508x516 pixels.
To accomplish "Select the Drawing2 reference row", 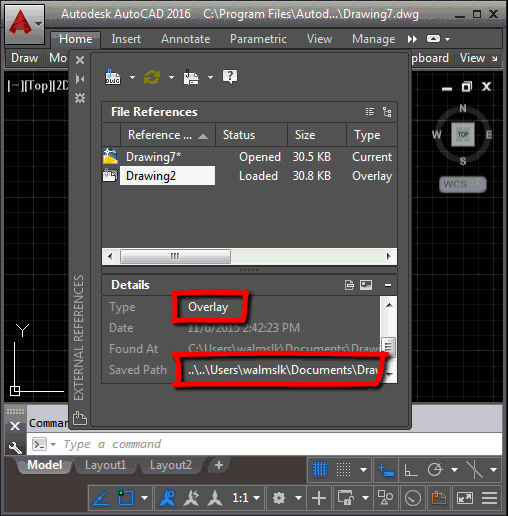I will tap(249, 176).
